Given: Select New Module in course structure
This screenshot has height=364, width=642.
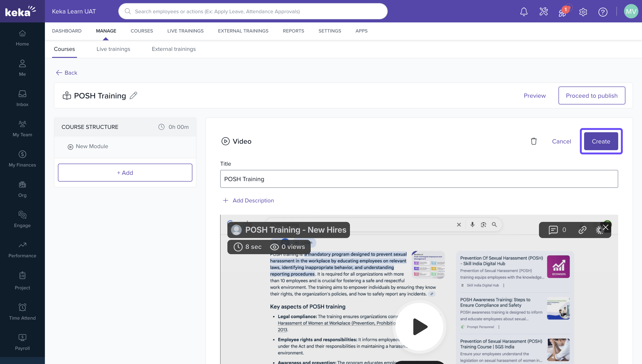Looking at the screenshot, I should 92,147.
